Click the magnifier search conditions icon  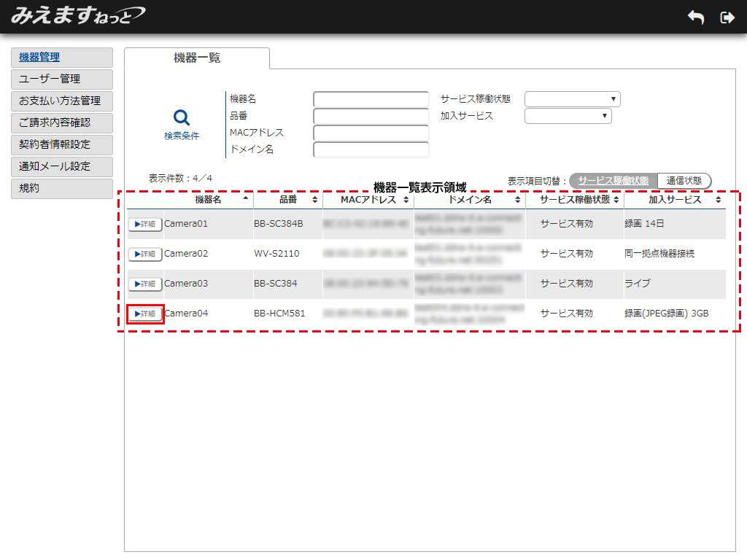tap(181, 117)
